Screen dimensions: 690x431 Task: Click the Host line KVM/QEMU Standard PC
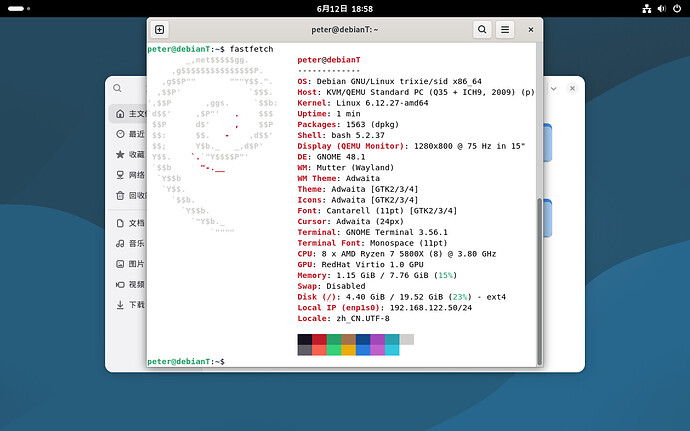(x=416, y=92)
